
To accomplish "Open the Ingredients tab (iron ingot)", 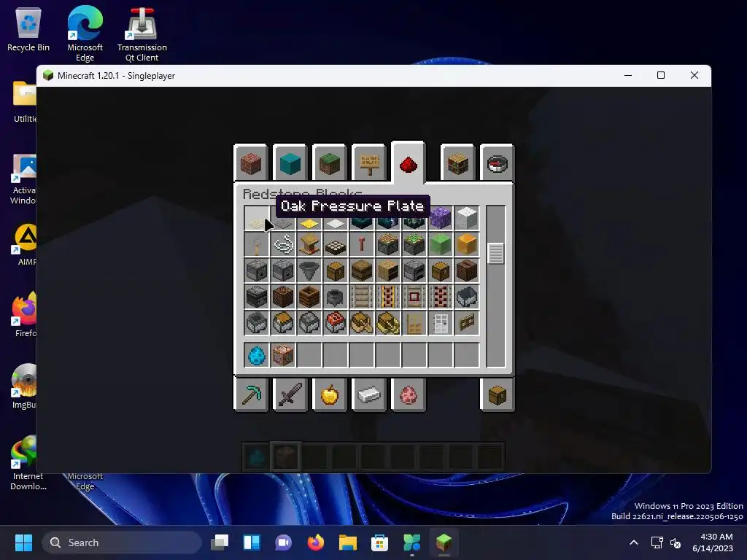I will click(368, 394).
